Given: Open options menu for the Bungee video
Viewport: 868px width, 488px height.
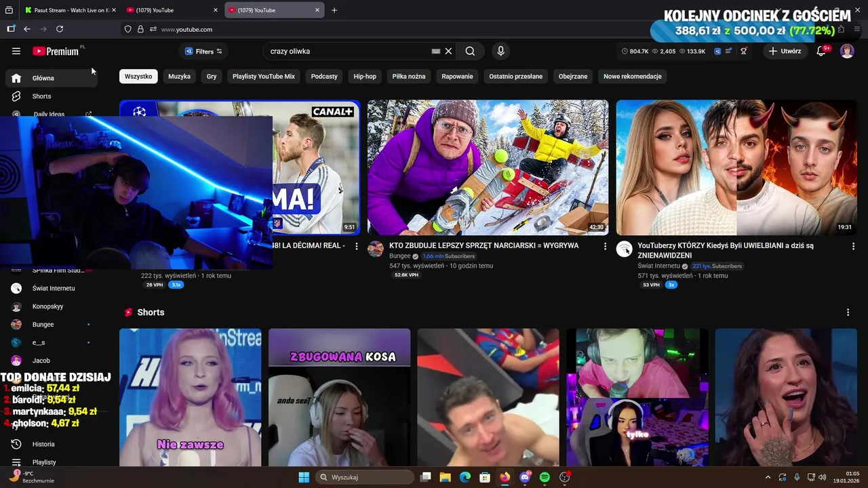Looking at the screenshot, I should tap(605, 247).
